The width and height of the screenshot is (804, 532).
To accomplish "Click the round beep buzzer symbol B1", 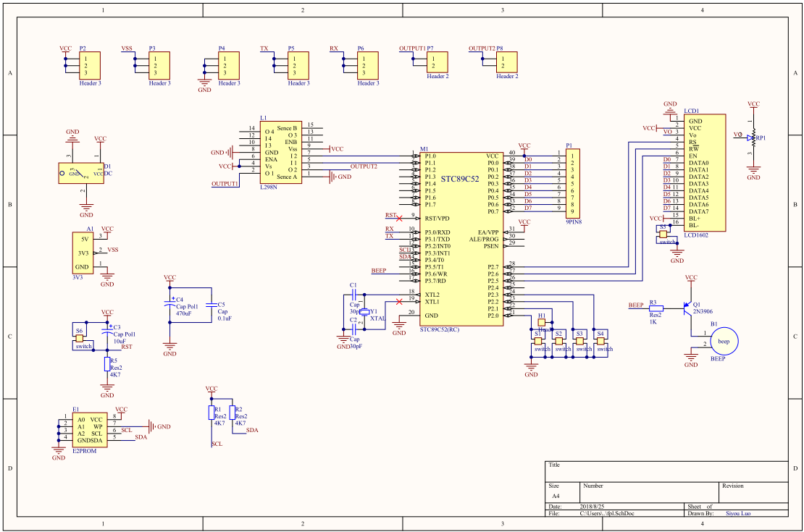I will click(x=724, y=342).
